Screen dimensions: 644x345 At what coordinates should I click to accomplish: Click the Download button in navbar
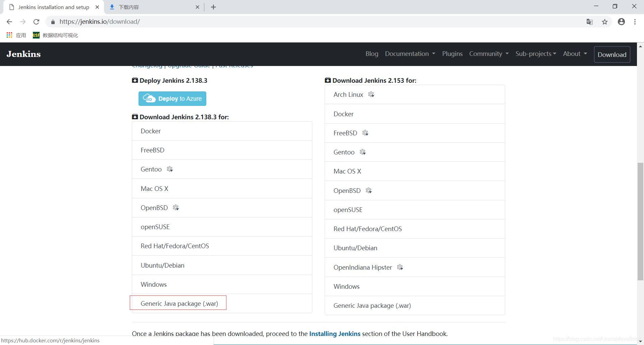point(612,54)
